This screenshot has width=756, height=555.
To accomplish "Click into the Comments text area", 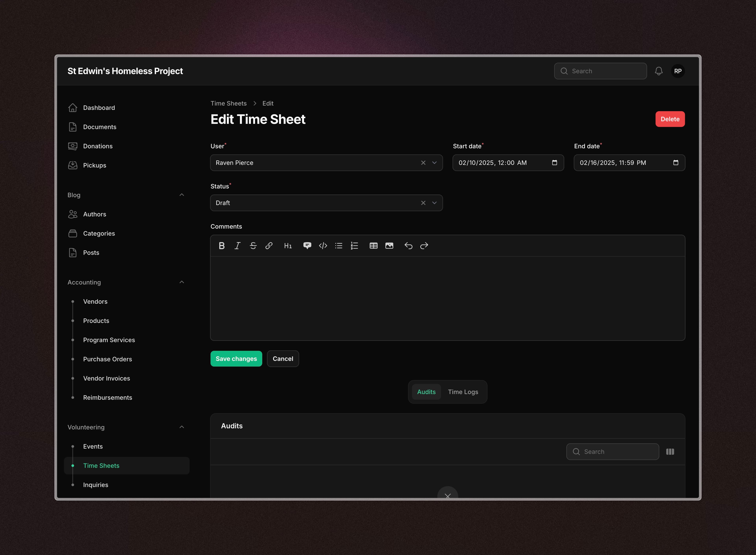I will [447, 298].
